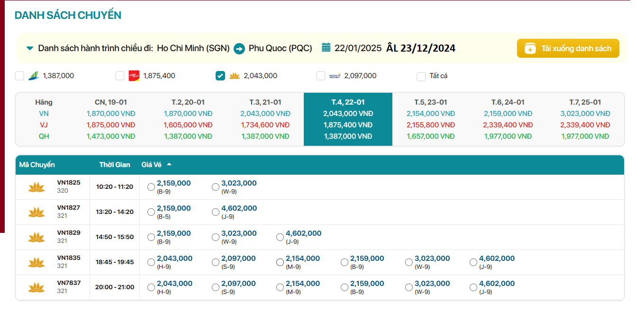Click the Vietnam Airlines lotus filter icon

[x=235, y=76]
